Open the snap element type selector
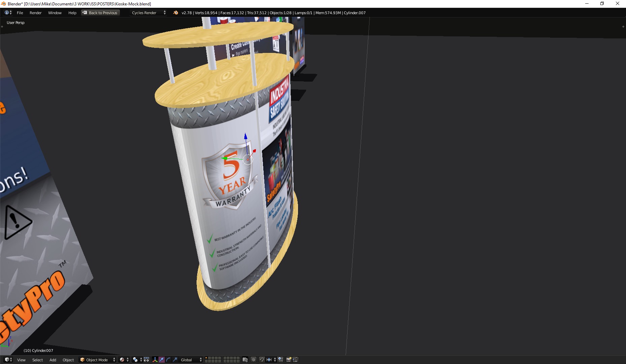This screenshot has height=364, width=626. [x=271, y=360]
